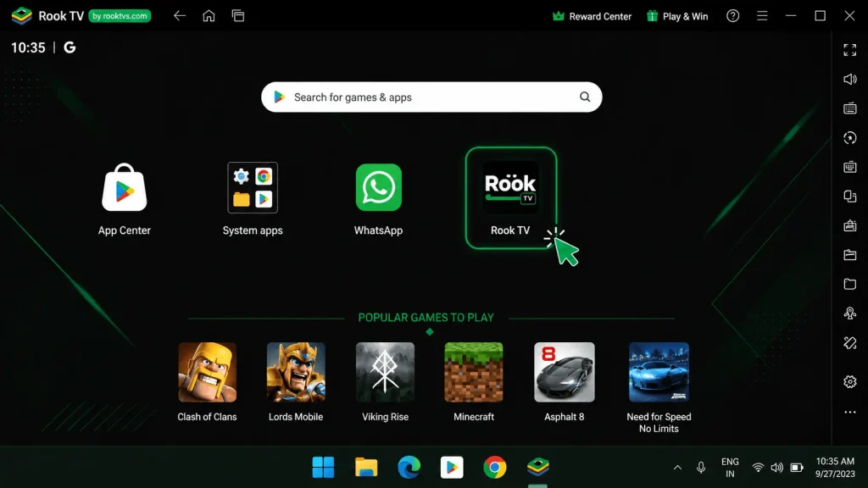868x488 pixels.
Task: Open Microsoft Edge from the taskbar
Action: point(409,468)
